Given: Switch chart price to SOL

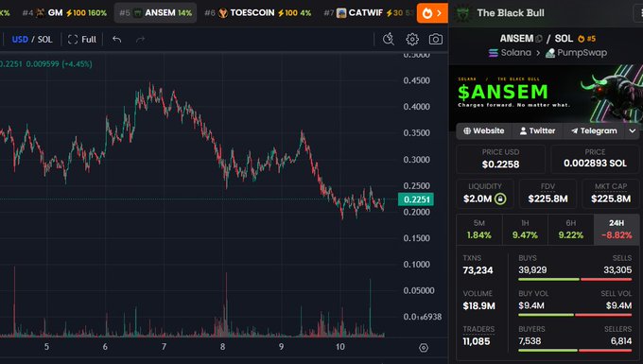Looking at the screenshot, I should 45,40.
